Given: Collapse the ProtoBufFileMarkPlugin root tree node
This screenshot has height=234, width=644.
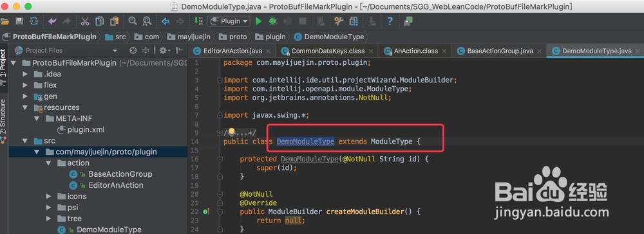Looking at the screenshot, I should click(x=13, y=63).
